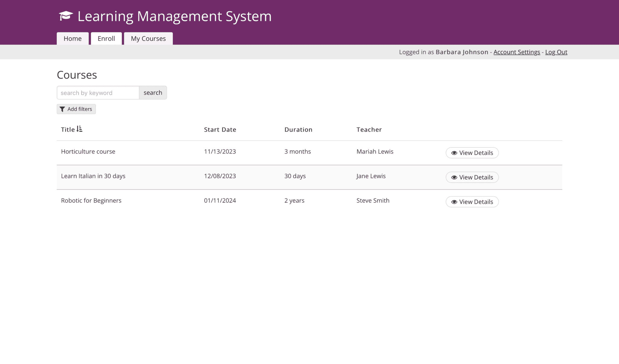Open the Home tab
This screenshot has height=364, width=619.
click(x=73, y=39)
